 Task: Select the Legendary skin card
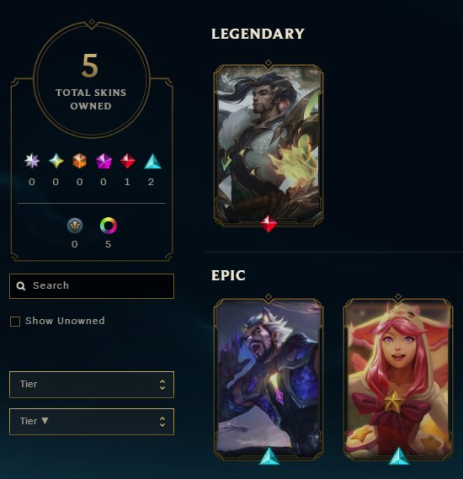pyautogui.click(x=268, y=145)
